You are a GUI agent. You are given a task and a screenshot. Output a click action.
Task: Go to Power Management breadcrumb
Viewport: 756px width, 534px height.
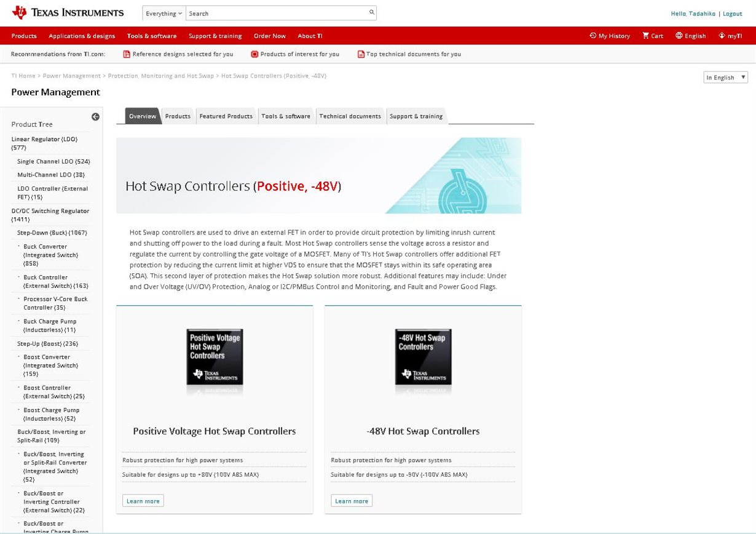tap(72, 76)
